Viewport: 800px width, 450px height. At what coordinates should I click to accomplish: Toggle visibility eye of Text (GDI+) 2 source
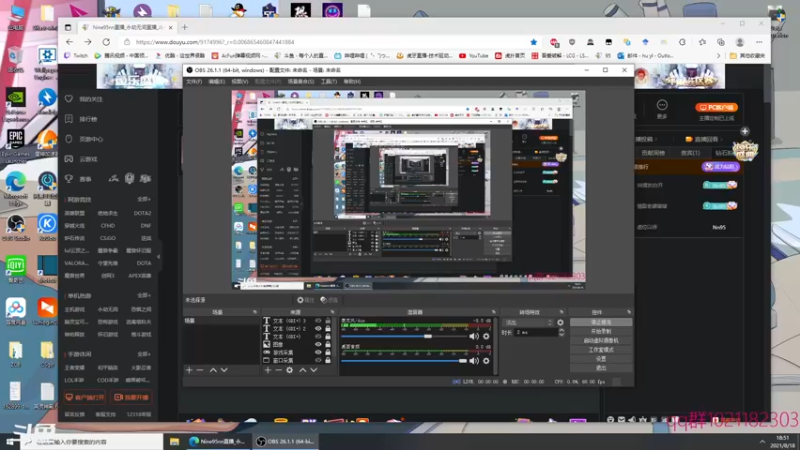(x=318, y=329)
